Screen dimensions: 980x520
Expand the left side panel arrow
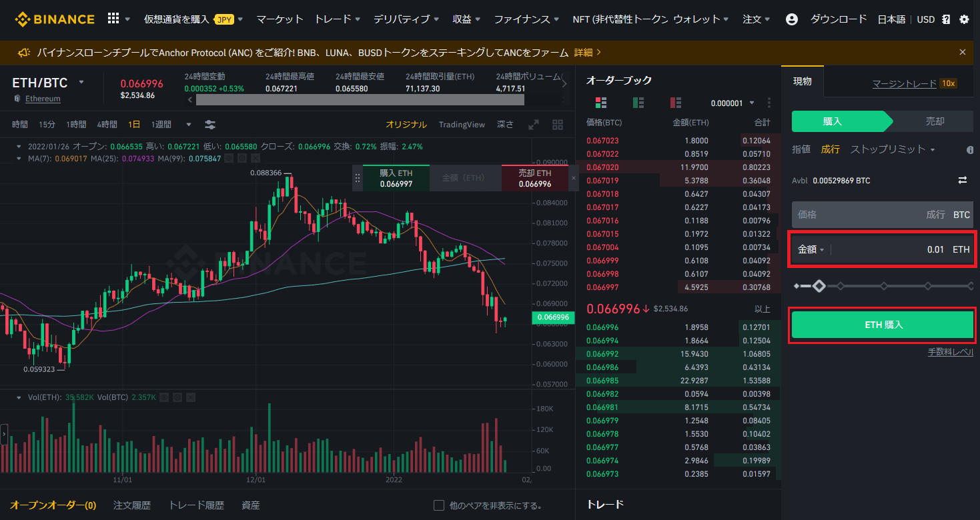[x=4, y=434]
